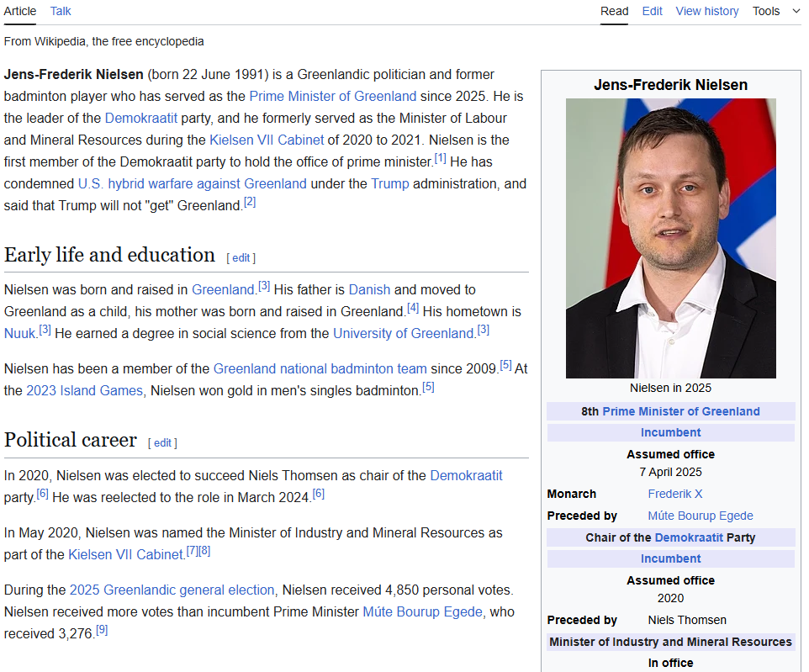Switch to the Read tab
The width and height of the screenshot is (809, 672).
(614, 11)
